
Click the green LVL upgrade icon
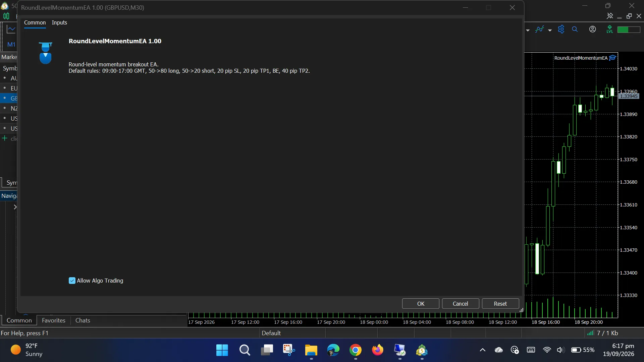click(x=610, y=29)
